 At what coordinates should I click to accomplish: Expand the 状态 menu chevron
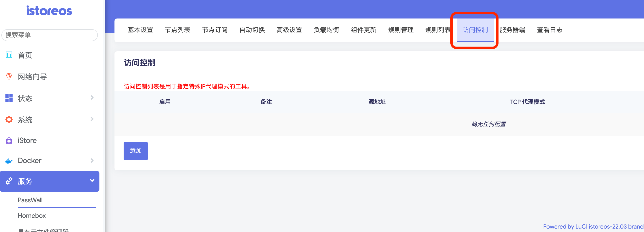pyautogui.click(x=92, y=98)
